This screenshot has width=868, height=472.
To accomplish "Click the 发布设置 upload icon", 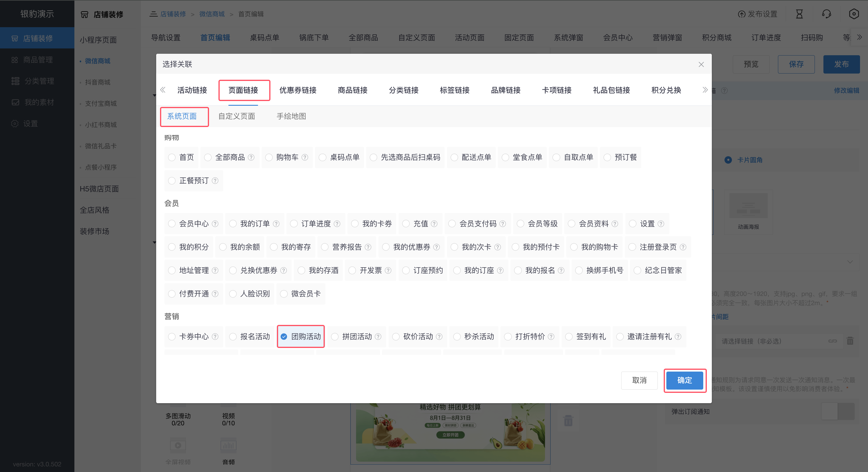I will coord(741,14).
